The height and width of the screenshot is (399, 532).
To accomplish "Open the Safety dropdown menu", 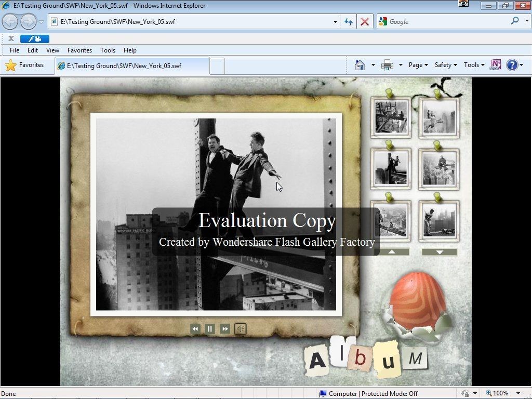I will click(445, 65).
